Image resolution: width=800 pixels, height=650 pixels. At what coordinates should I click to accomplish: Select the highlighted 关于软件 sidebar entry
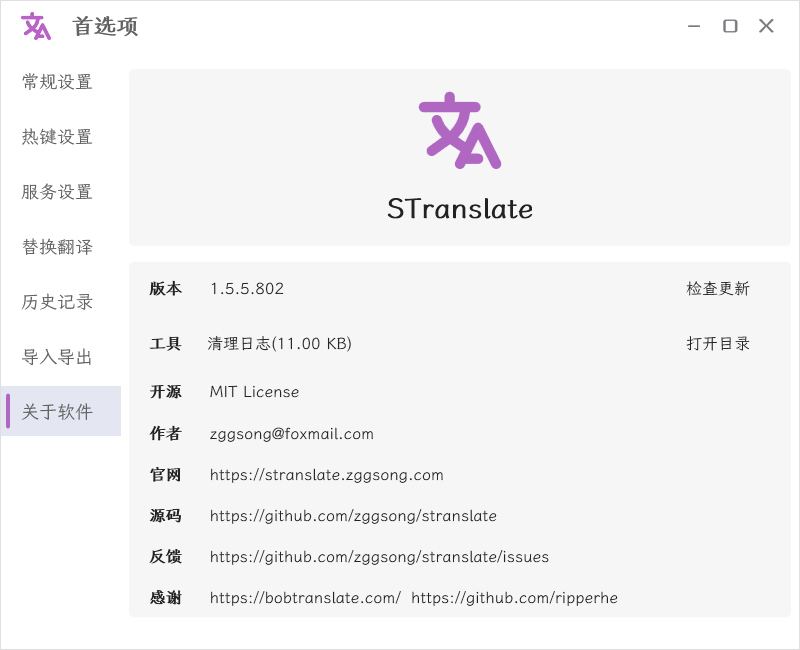tap(62, 410)
